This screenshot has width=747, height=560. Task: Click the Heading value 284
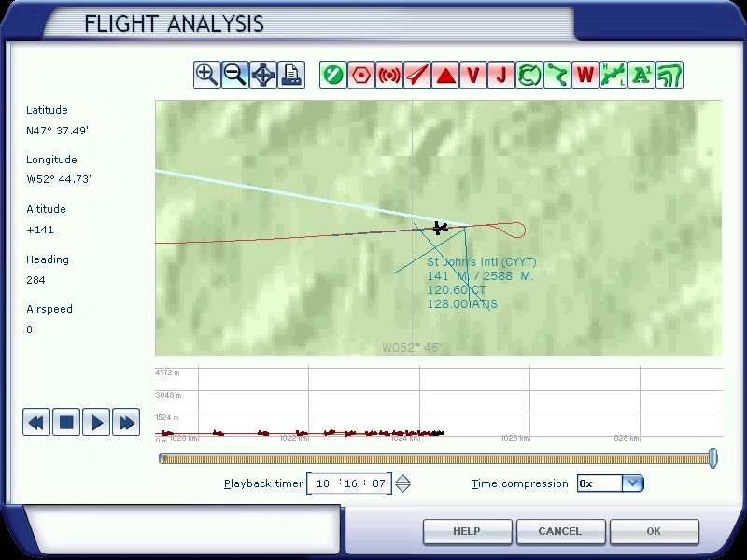pyautogui.click(x=35, y=280)
